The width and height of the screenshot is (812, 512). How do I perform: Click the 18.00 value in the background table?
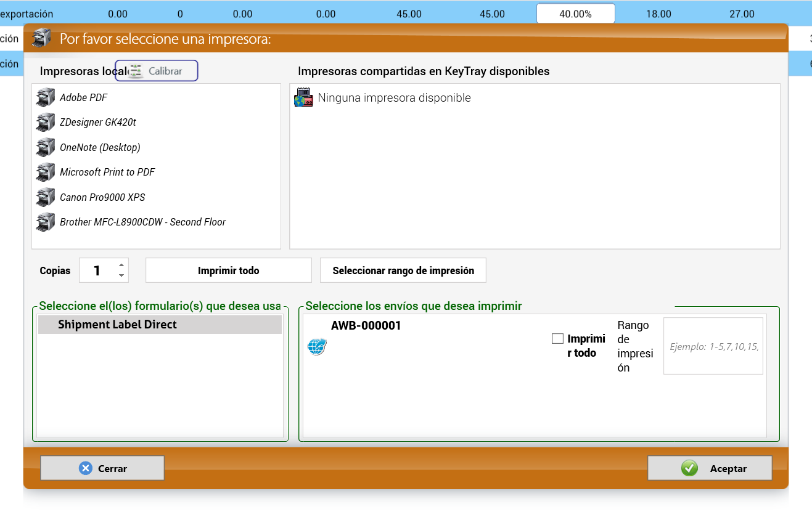[x=658, y=14]
